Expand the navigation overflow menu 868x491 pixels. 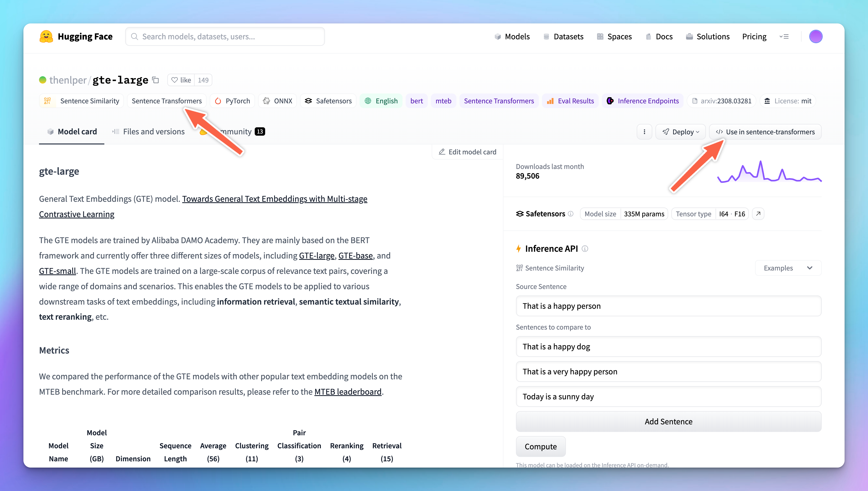pyautogui.click(x=784, y=36)
